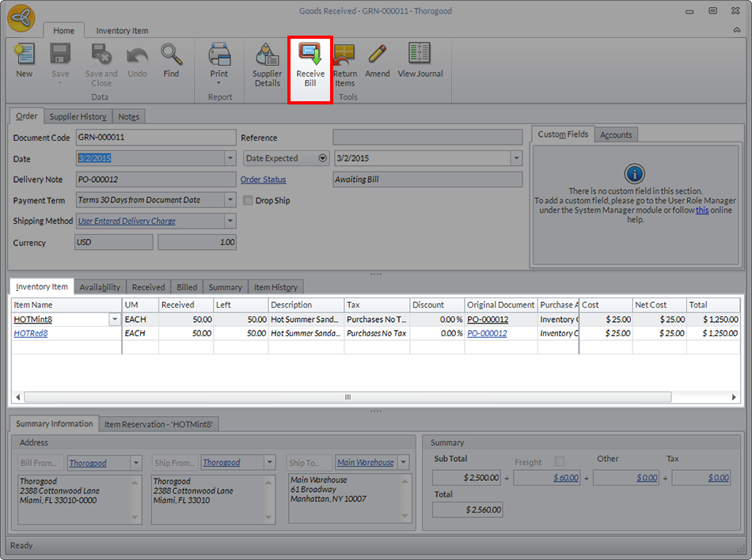
Task: Enable the Drop Ship checkbox
Action: (x=248, y=201)
